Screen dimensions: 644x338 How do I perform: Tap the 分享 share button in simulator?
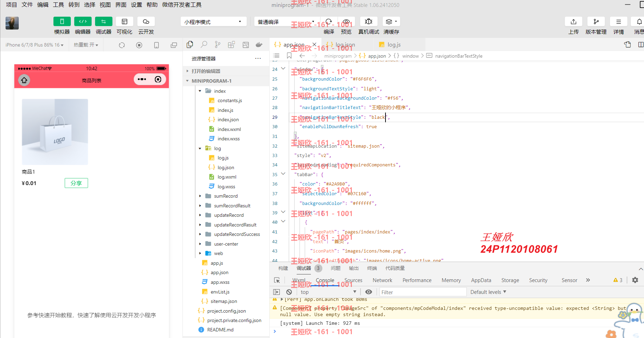(76, 183)
